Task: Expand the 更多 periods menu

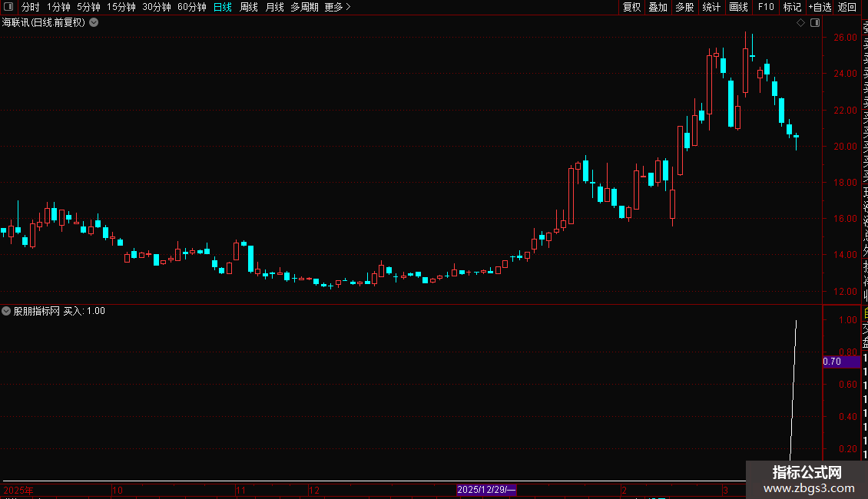Action: [338, 7]
